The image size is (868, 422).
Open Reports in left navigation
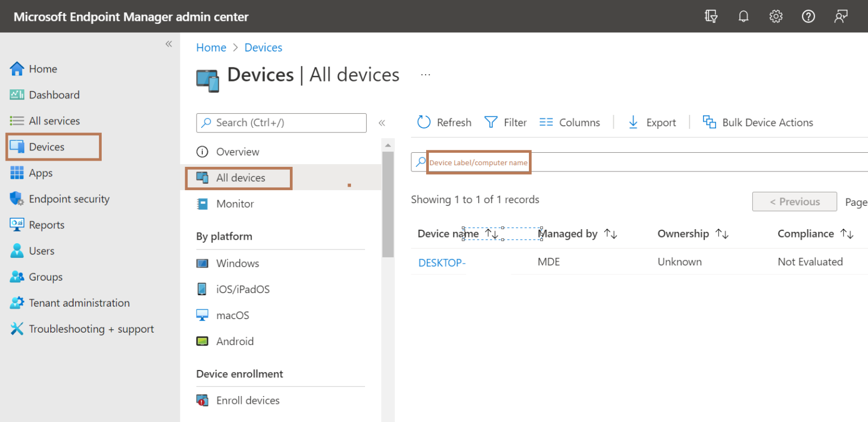tap(46, 225)
